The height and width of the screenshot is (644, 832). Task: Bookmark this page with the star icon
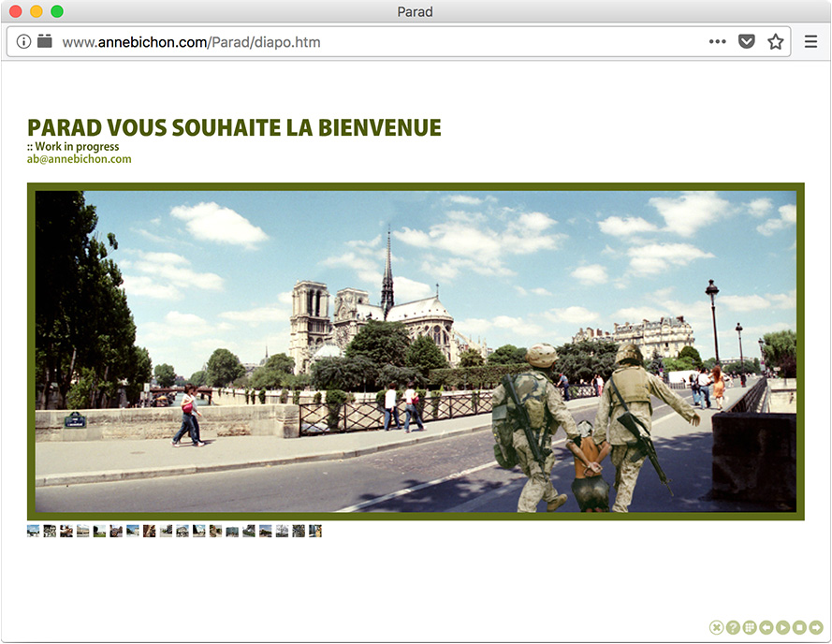pos(775,42)
